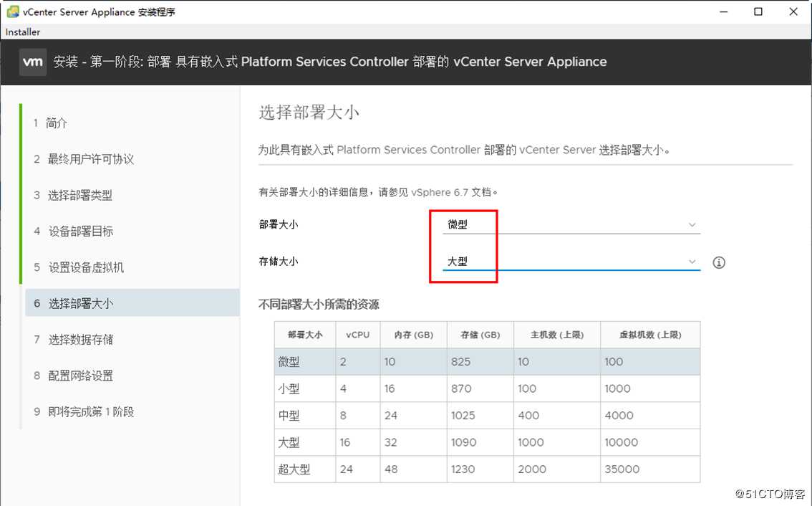The height and width of the screenshot is (506, 812).
Task: Expand the 部署大小 dropdown arrow
Action: [692, 224]
